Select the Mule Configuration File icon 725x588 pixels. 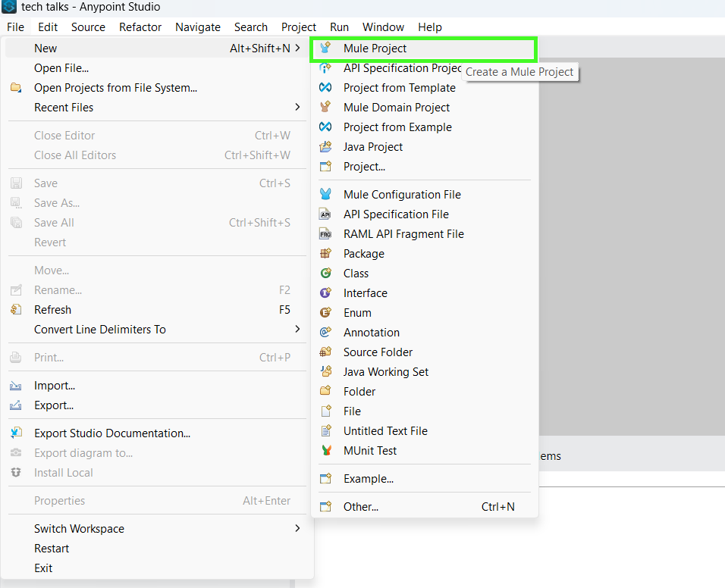[325, 194]
